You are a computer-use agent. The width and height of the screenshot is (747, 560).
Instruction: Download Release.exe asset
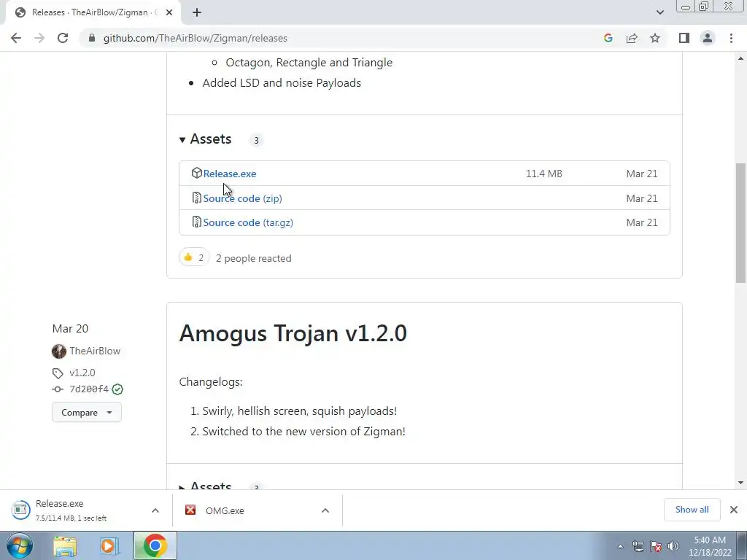pyautogui.click(x=230, y=174)
